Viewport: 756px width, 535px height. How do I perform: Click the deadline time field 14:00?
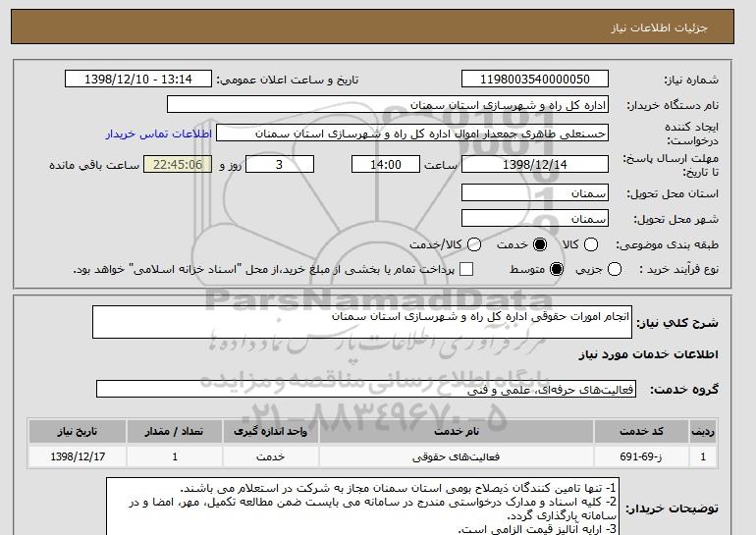pyautogui.click(x=386, y=164)
